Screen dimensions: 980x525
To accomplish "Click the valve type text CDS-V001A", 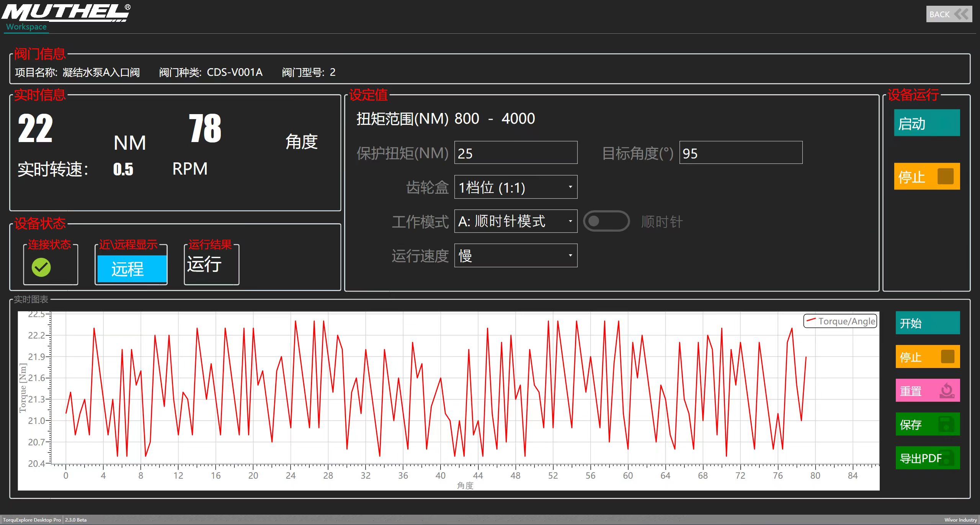I will (235, 72).
